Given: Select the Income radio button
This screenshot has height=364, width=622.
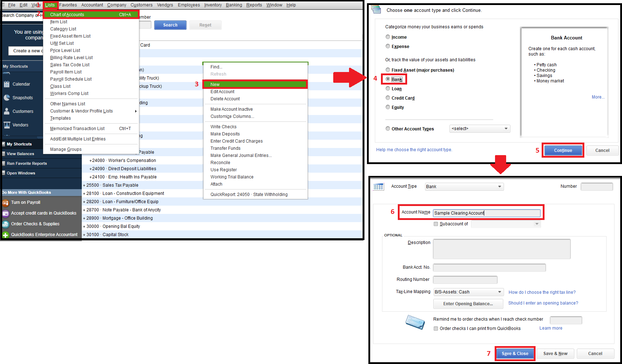Looking at the screenshot, I should click(388, 37).
